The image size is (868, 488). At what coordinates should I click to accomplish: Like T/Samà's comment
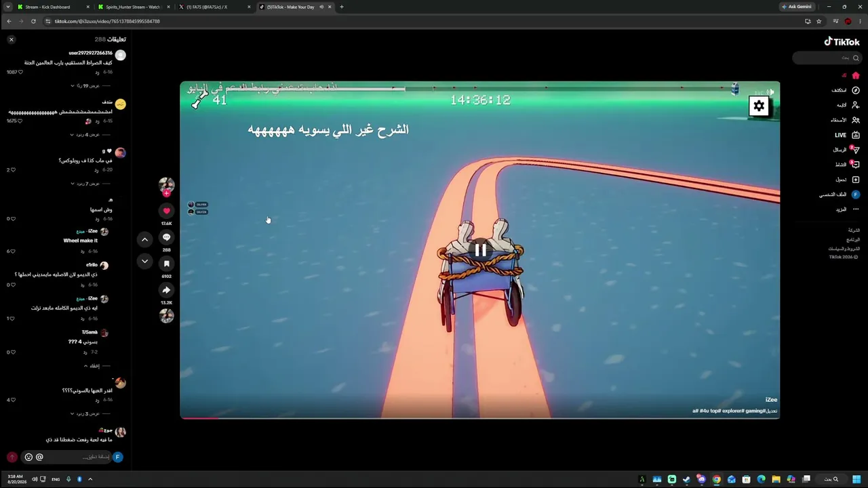[x=12, y=352]
